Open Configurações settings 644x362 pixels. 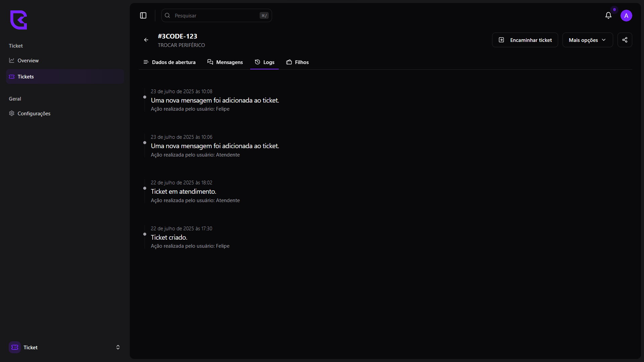point(34,114)
